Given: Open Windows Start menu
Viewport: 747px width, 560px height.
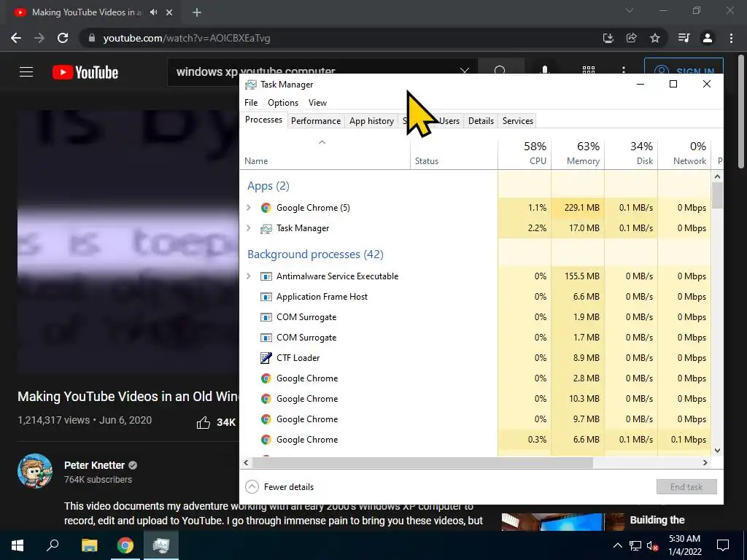Looking at the screenshot, I should click(x=18, y=545).
